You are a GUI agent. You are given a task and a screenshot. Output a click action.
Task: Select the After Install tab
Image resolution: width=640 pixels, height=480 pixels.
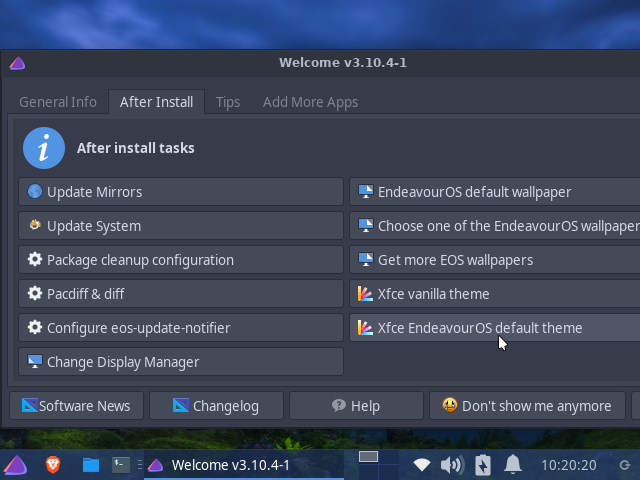[156, 102]
